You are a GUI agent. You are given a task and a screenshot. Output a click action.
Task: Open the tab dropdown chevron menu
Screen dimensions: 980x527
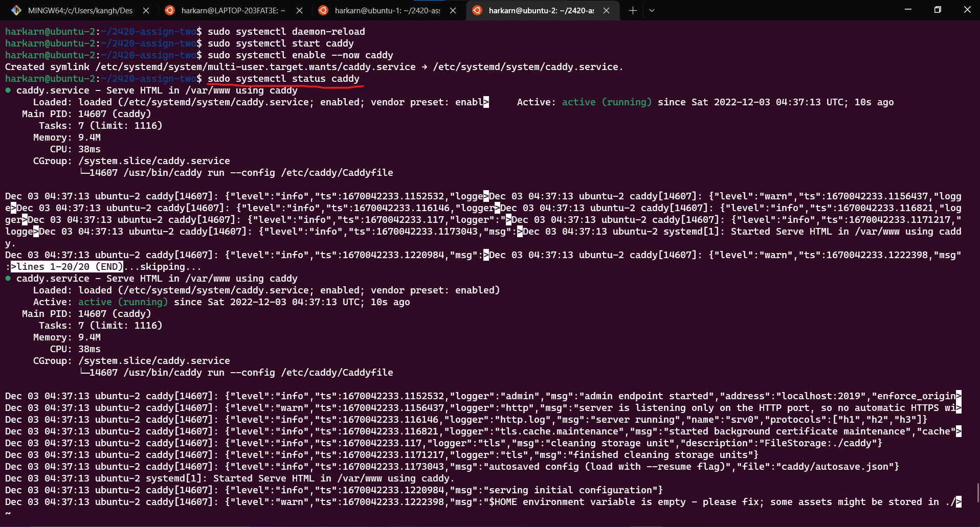[x=652, y=10]
